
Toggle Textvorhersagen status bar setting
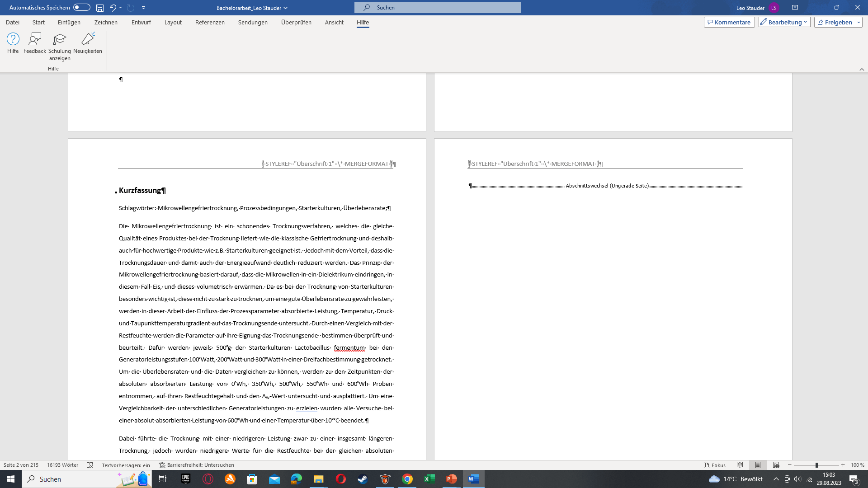pos(126,465)
